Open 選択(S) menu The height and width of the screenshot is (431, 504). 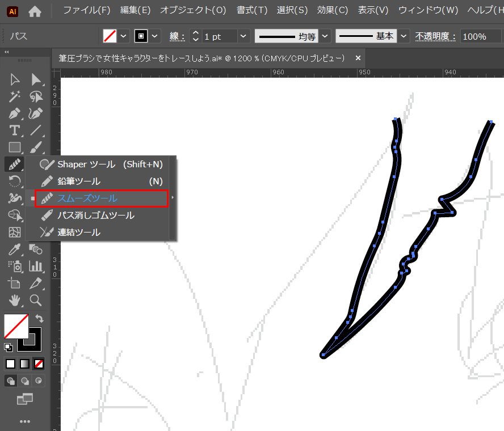(x=292, y=11)
